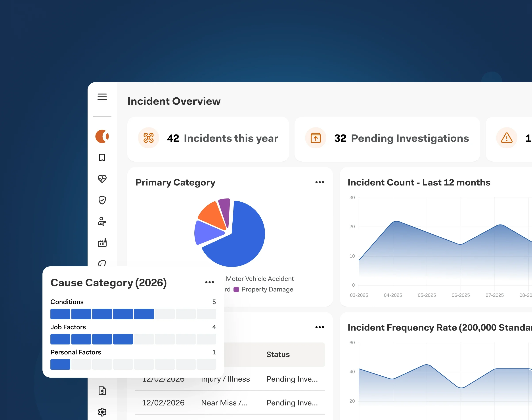
Task: Toggle Property Damage purple legend swatch
Action: pyautogui.click(x=236, y=289)
